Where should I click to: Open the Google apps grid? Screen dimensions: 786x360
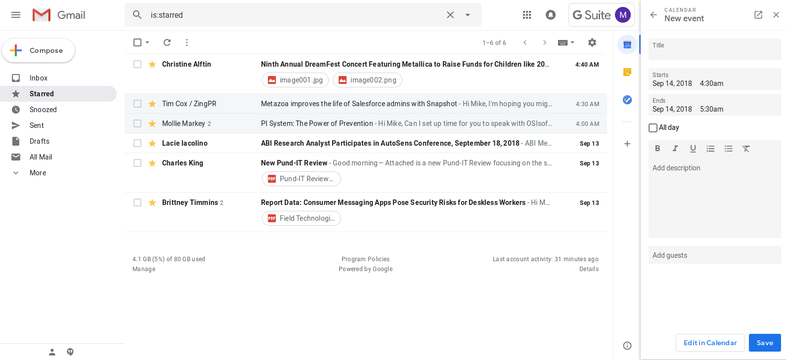click(527, 15)
